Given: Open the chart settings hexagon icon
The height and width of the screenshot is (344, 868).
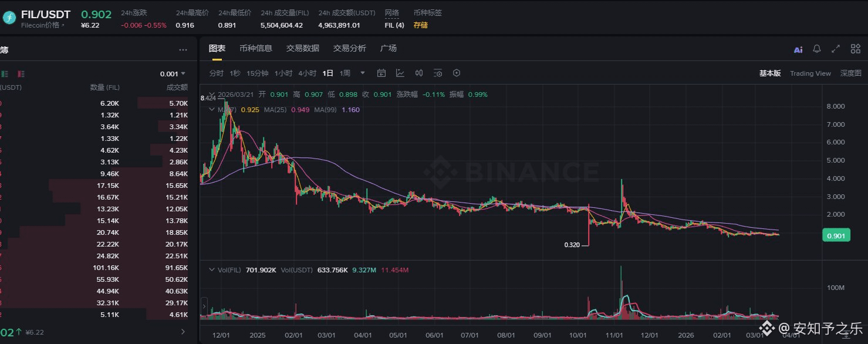Looking at the screenshot, I should [457, 73].
